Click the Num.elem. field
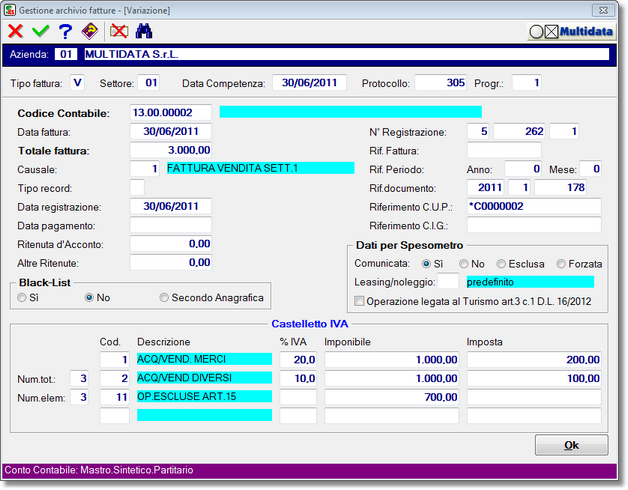The image size is (628, 490). coord(79,397)
